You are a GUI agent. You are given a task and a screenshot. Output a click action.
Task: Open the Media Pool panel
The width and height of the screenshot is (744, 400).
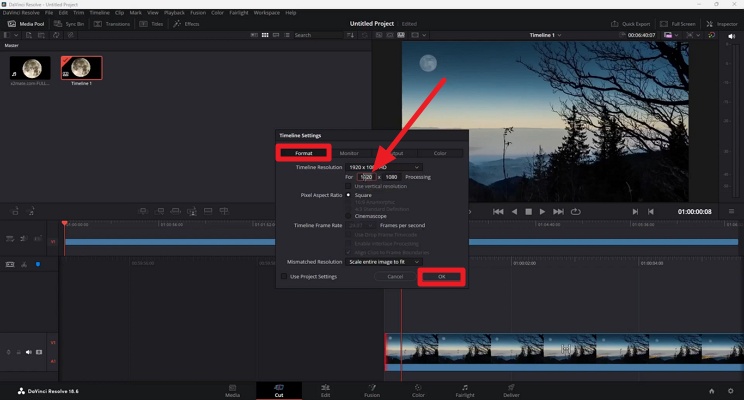pos(26,24)
